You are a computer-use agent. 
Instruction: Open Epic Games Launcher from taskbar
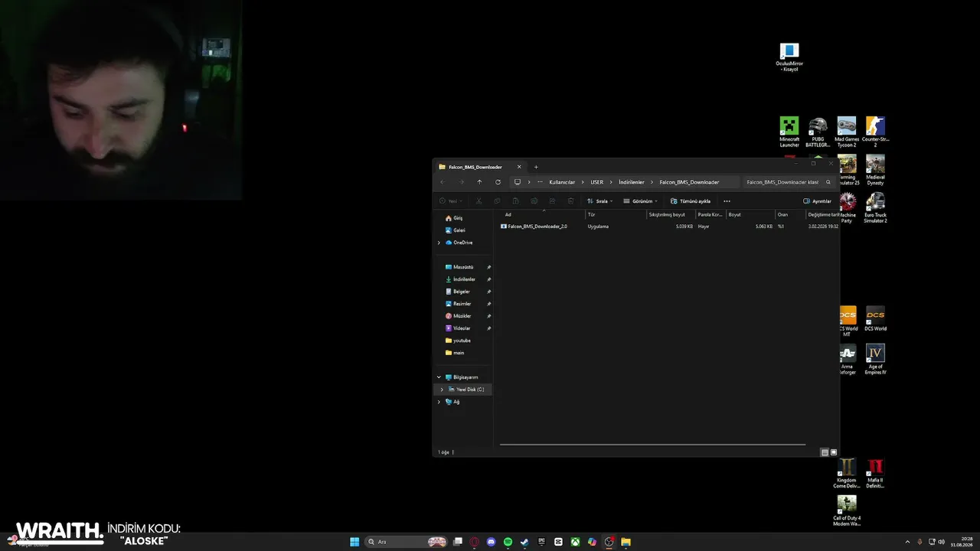click(x=541, y=542)
